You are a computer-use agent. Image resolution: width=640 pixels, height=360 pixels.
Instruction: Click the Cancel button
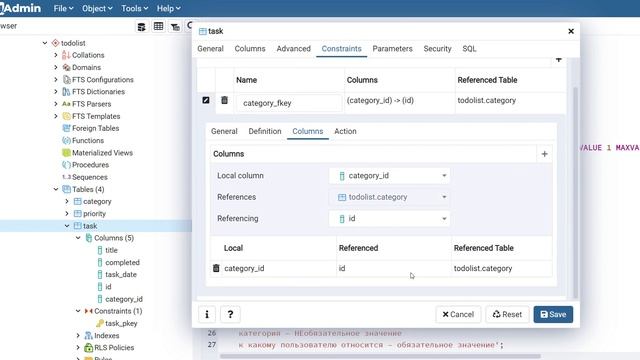[x=458, y=314]
